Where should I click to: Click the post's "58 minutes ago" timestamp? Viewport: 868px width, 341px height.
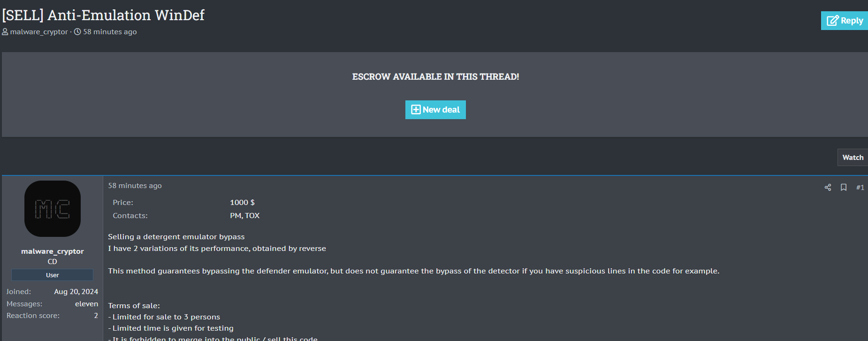pyautogui.click(x=135, y=186)
